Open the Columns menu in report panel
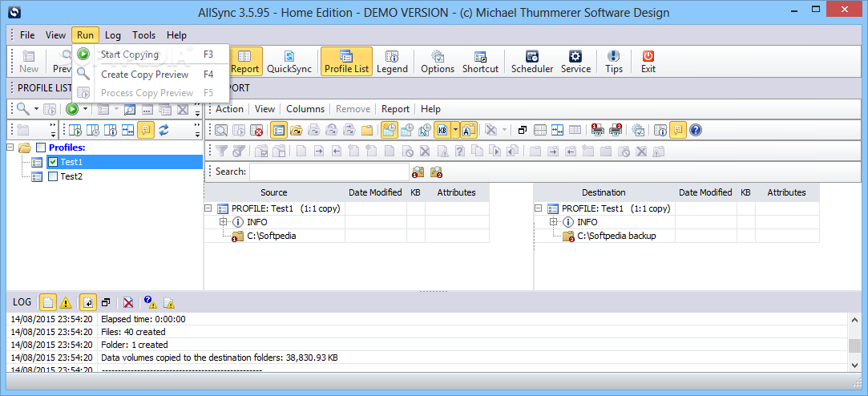The width and height of the screenshot is (868, 396). pos(305,109)
